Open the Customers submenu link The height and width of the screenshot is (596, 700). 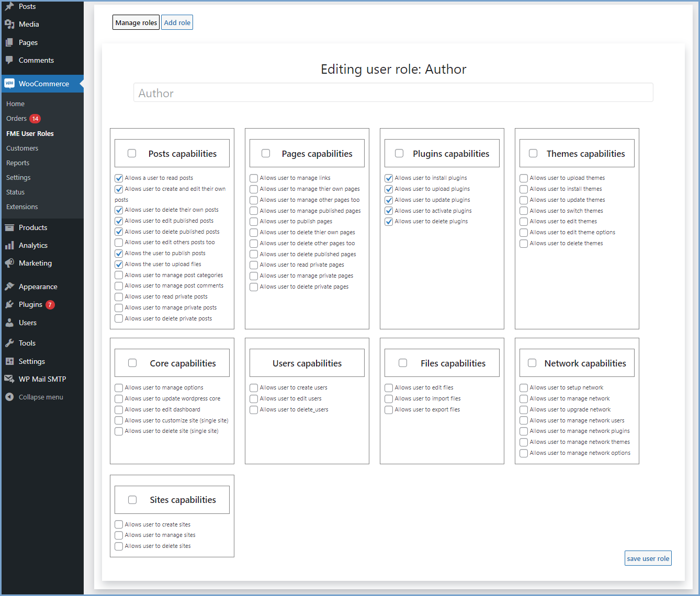[x=22, y=148]
